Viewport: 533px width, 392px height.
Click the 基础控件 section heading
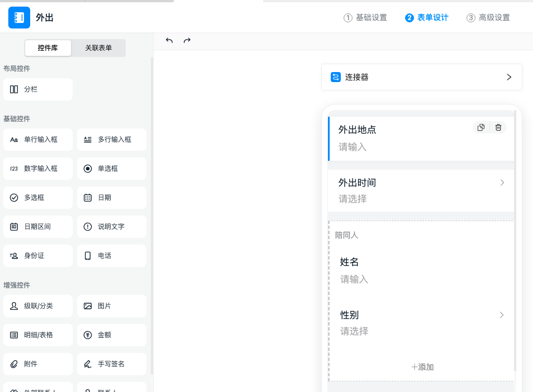pos(17,119)
